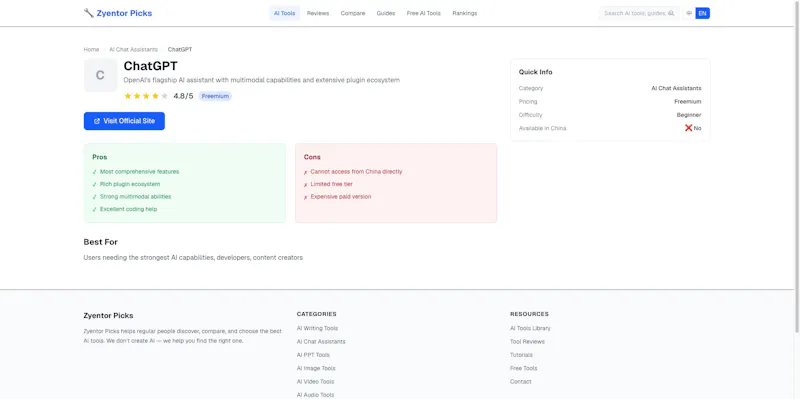Open footer AI Image Tools link

click(x=316, y=368)
